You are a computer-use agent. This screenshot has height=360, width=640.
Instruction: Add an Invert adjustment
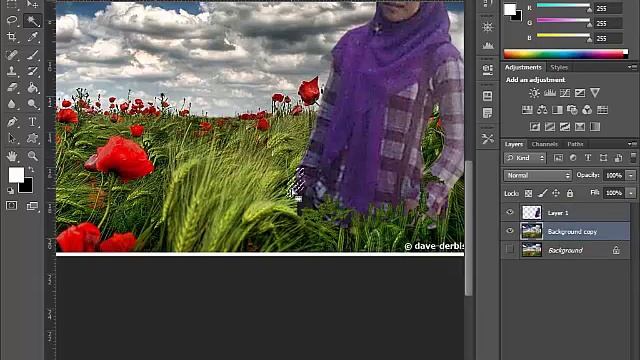point(535,127)
